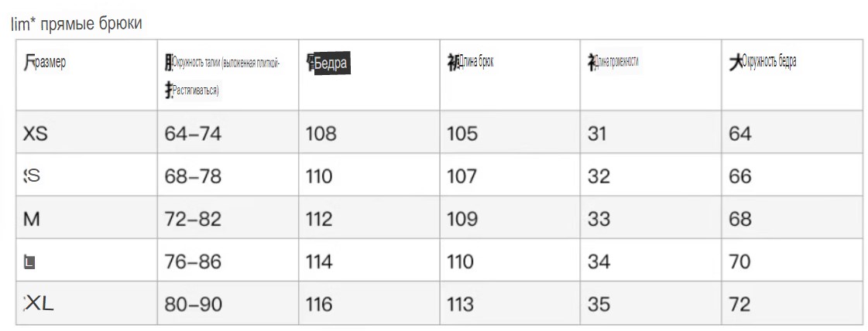Select the thigh value 66

coord(740,176)
